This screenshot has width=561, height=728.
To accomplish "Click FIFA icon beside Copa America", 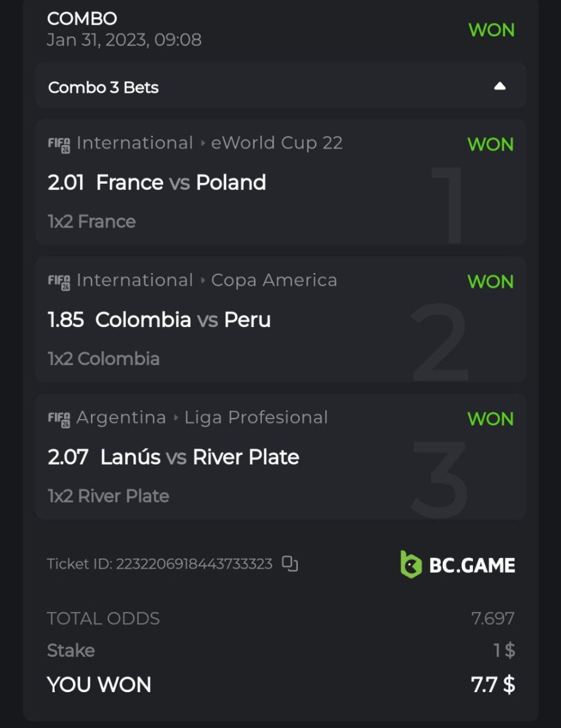I will coord(59,281).
